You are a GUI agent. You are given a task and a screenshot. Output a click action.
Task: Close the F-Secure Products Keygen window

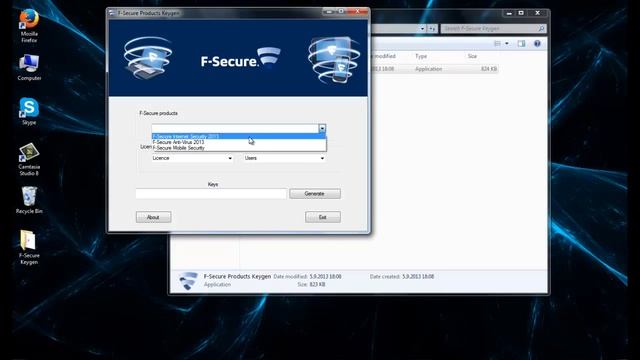[358, 11]
